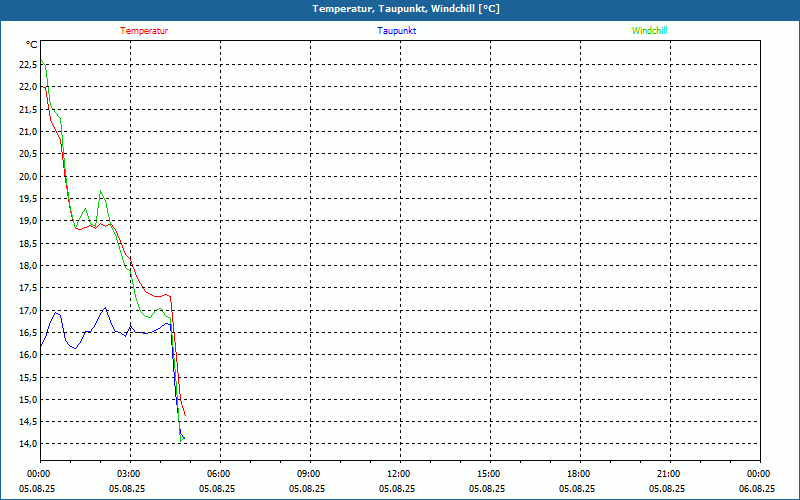Image resolution: width=800 pixels, height=500 pixels.
Task: Click the 05.08.25 date under 12:00
Action: pos(397,488)
